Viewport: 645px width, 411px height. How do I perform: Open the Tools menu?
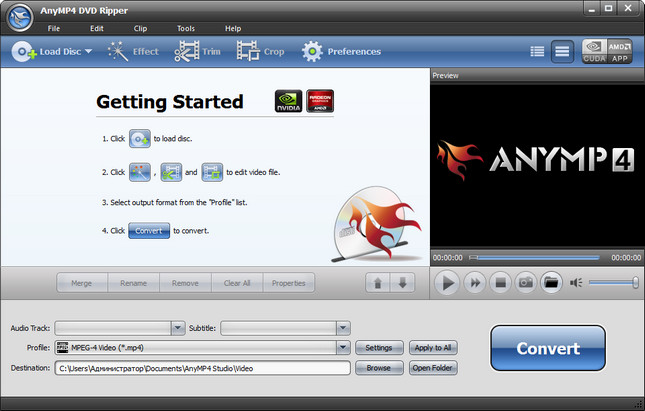pyautogui.click(x=186, y=28)
